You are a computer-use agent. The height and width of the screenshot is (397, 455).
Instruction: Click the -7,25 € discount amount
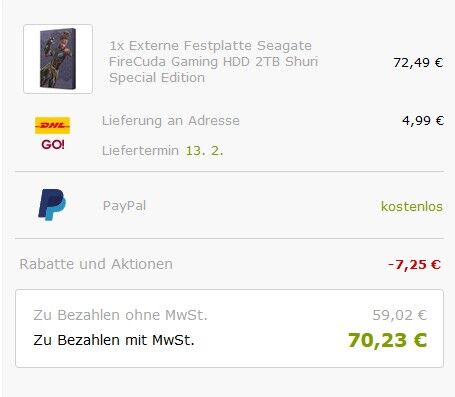tap(414, 265)
